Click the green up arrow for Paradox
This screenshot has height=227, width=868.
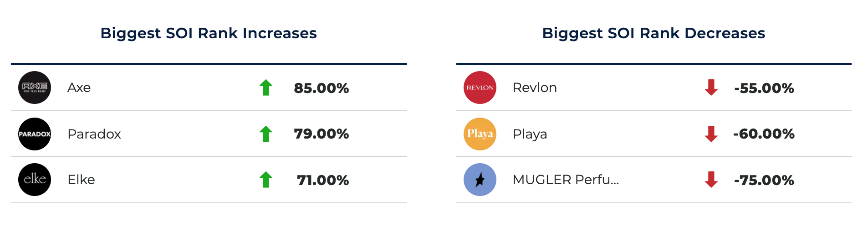[x=266, y=134]
